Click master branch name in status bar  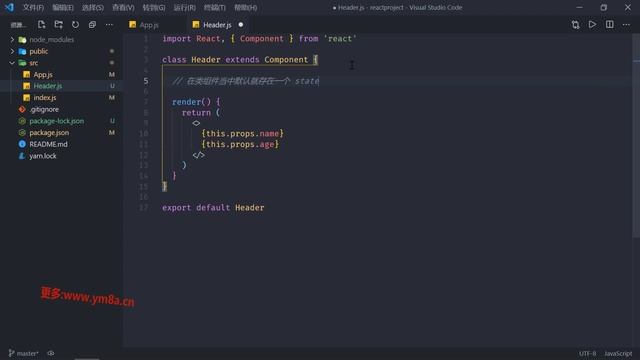27,353
